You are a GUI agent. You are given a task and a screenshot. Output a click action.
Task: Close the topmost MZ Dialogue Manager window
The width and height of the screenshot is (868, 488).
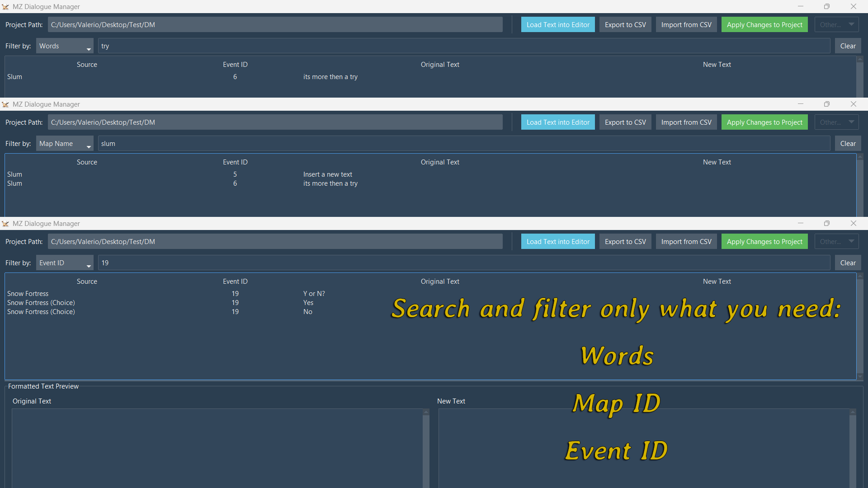pos(853,6)
